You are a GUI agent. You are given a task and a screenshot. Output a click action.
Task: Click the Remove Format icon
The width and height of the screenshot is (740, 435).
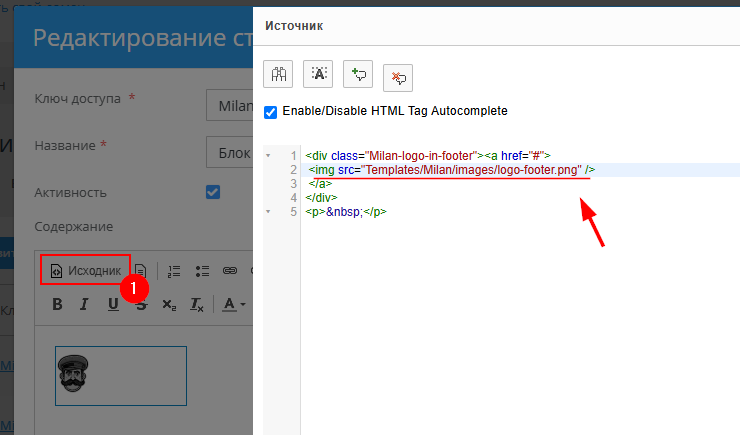pos(197,304)
